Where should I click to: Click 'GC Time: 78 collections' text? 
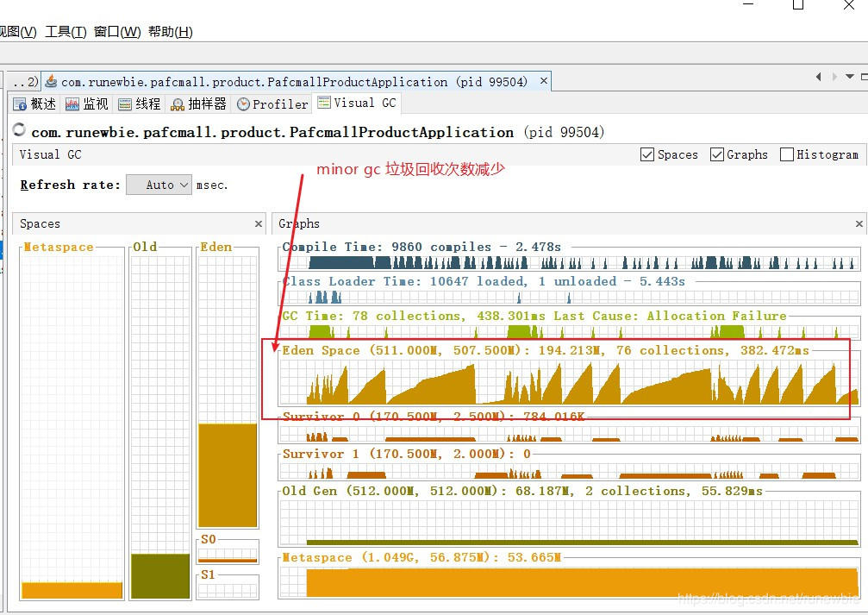tap(372, 316)
